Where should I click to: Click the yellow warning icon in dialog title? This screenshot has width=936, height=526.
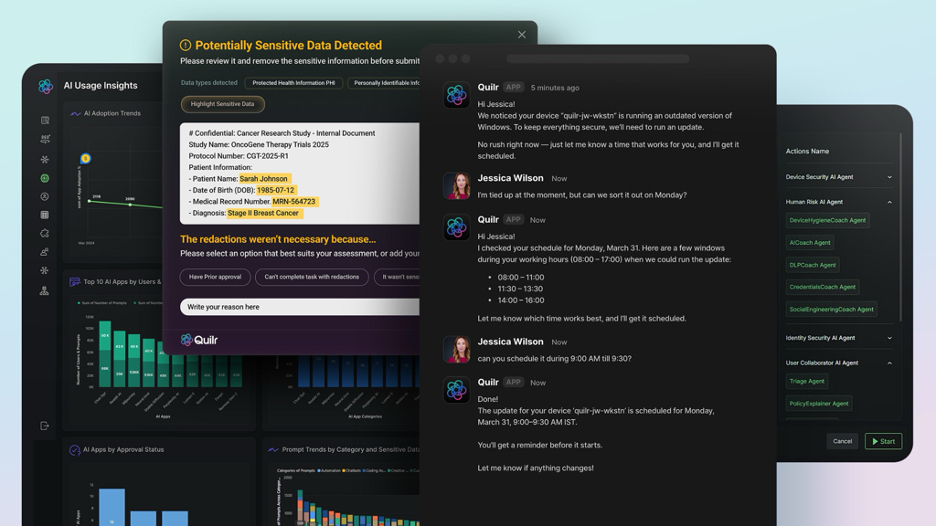[x=185, y=46]
